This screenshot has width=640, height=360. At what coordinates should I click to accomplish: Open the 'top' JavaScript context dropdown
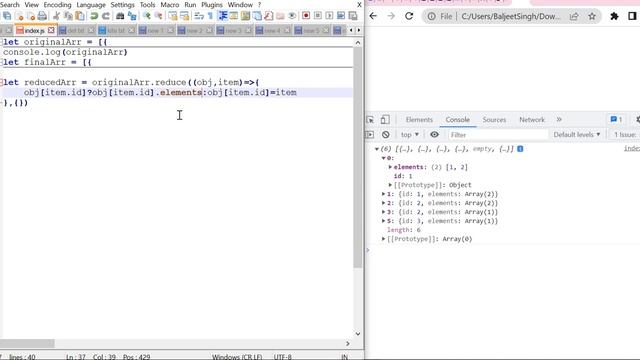tap(410, 134)
